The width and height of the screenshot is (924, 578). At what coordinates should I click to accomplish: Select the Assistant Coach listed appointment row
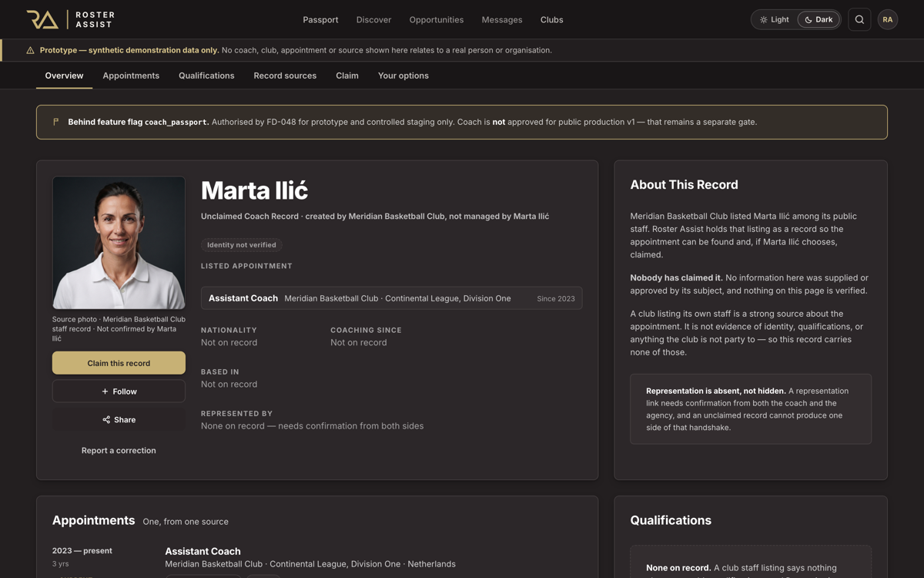coord(391,298)
